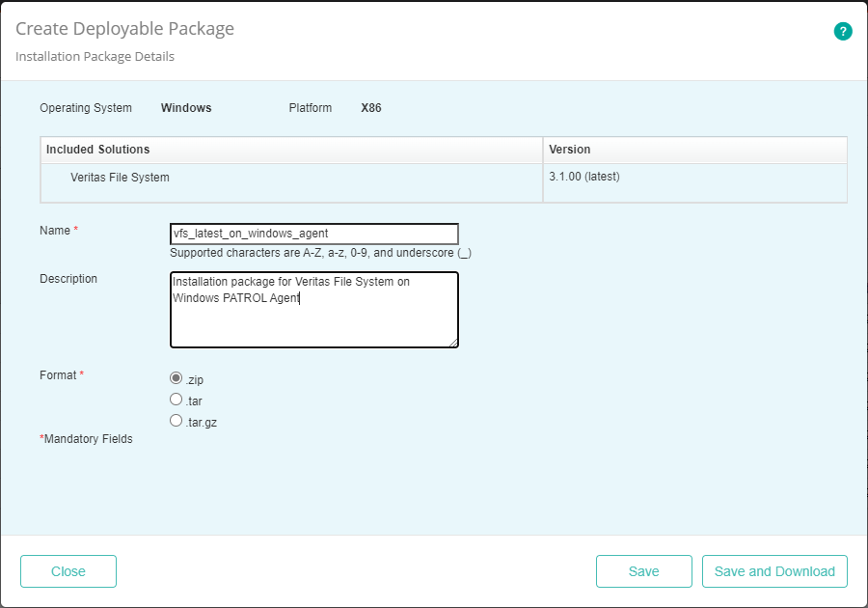Click the Save button
This screenshot has height=608, width=868.
(643, 571)
